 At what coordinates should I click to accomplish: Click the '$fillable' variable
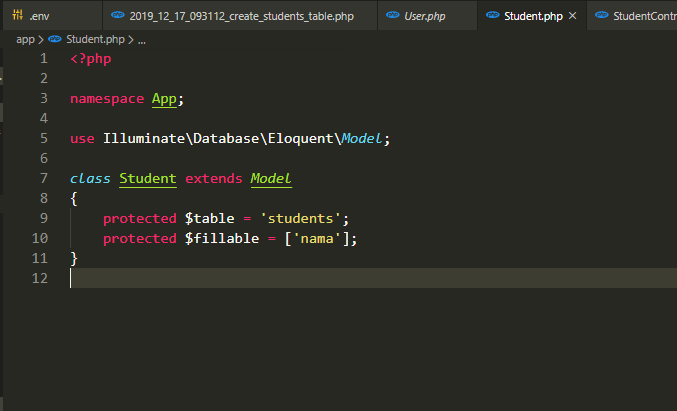point(222,238)
